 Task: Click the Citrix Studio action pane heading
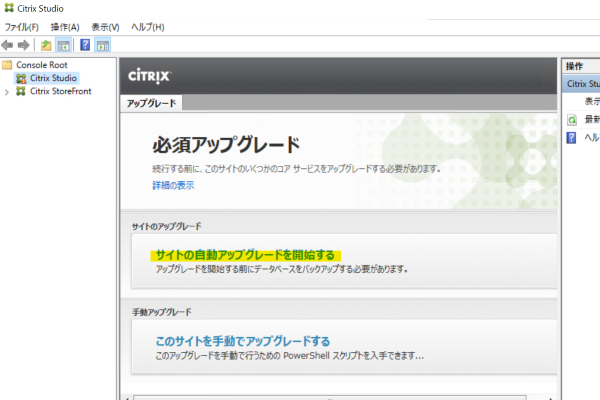pos(582,84)
